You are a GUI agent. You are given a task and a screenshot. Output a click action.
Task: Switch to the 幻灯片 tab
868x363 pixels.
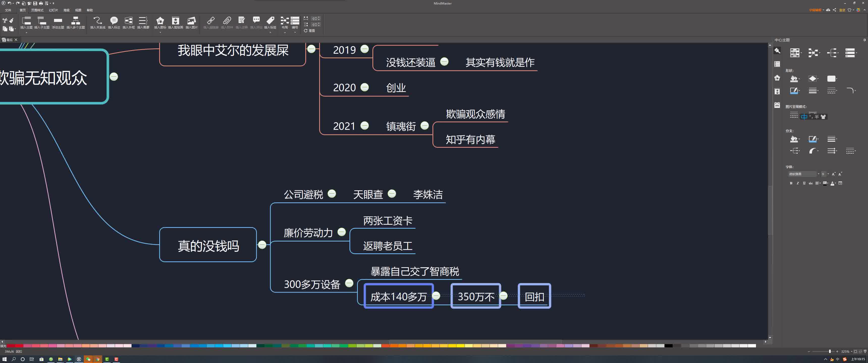(53, 10)
